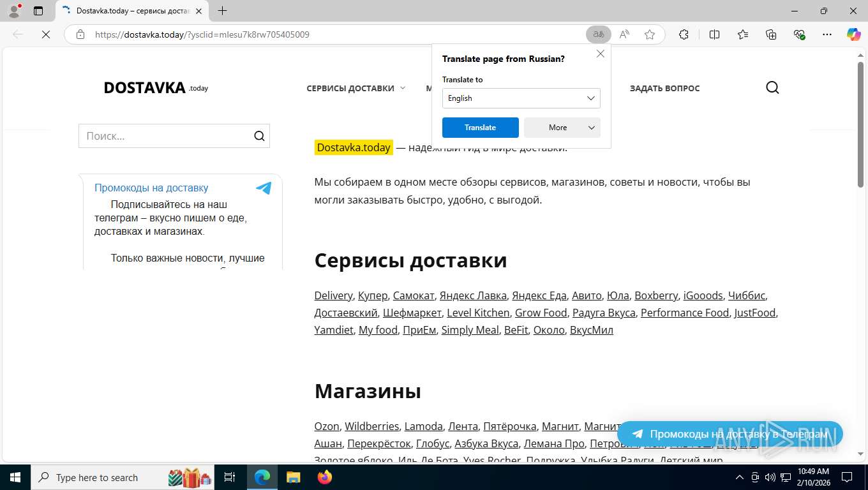
Task: Open the Level Kitchen link
Action: (x=478, y=313)
